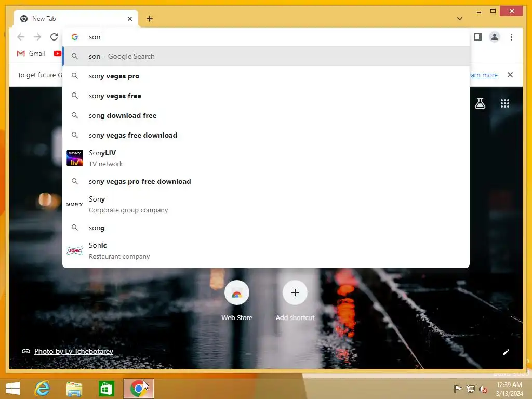
Task: Click the customize page pencil icon
Action: coord(506,352)
